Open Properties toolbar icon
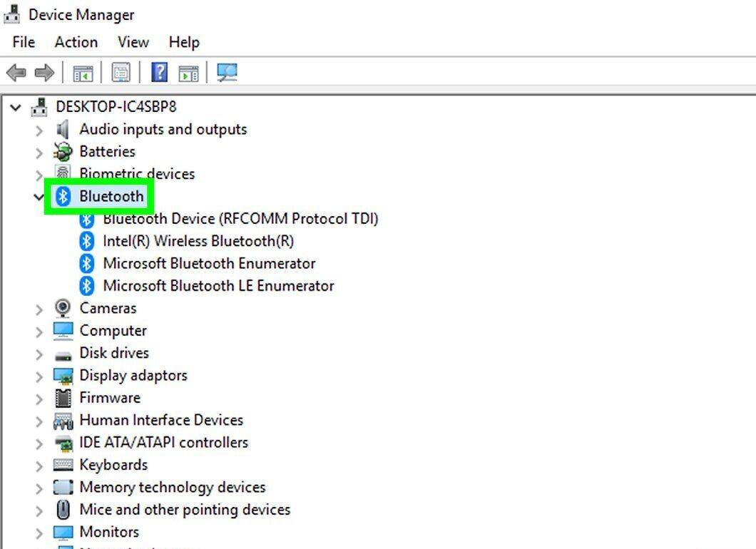Screen dimensions: 756x549 121,73
